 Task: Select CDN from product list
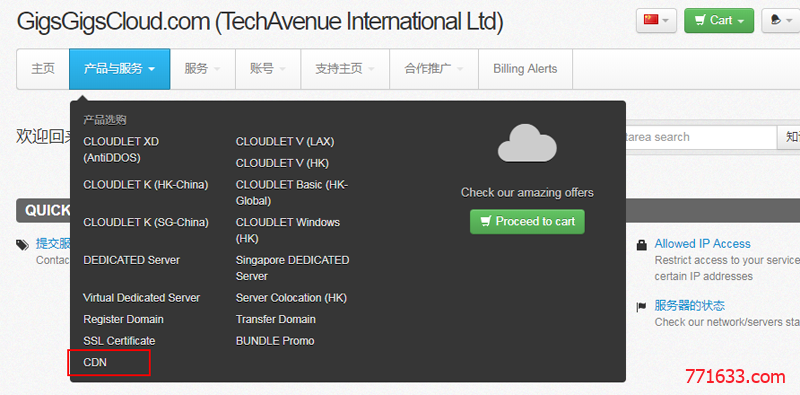click(x=95, y=362)
